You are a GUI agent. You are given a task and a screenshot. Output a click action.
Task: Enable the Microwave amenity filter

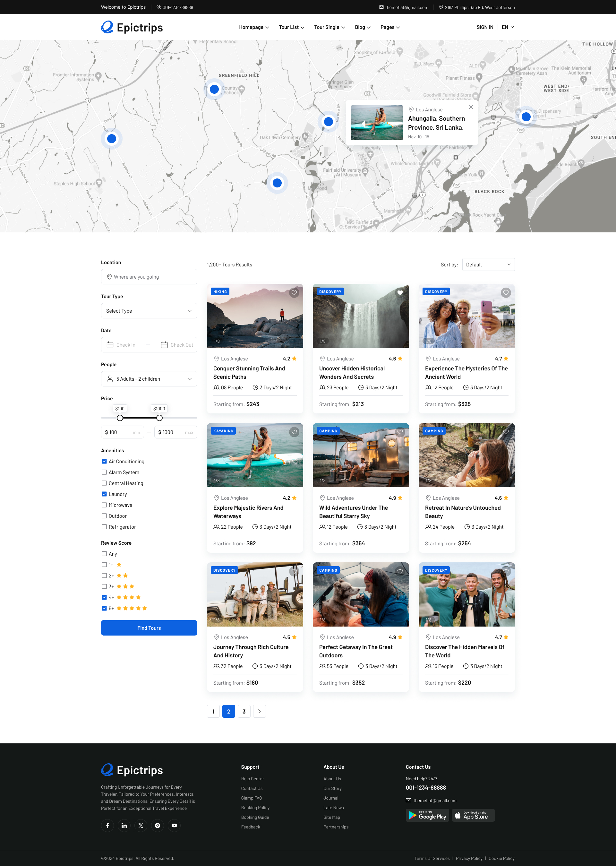pyautogui.click(x=104, y=505)
